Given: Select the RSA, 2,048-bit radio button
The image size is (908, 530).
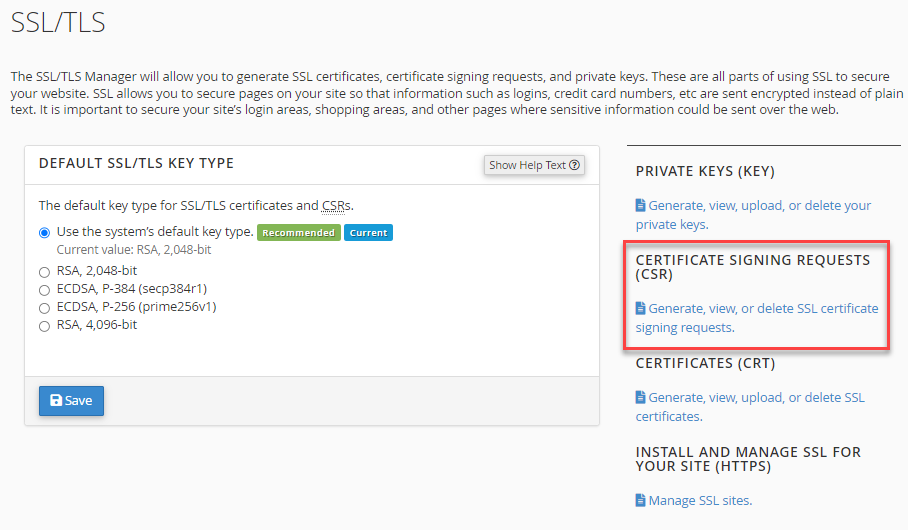Looking at the screenshot, I should [x=44, y=271].
